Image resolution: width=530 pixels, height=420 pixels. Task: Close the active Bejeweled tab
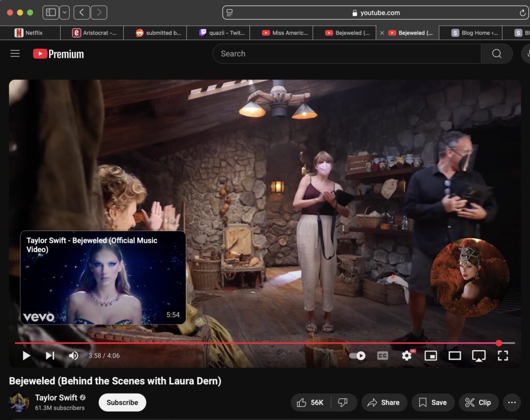pyautogui.click(x=382, y=33)
